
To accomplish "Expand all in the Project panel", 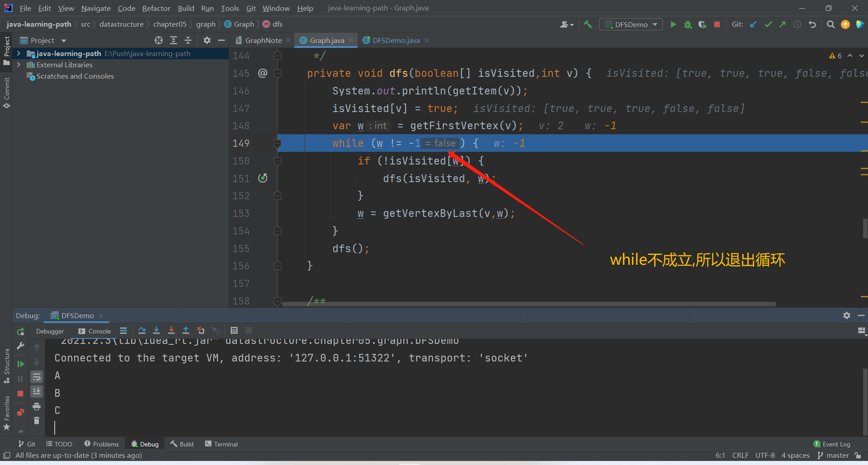I will 173,40.
